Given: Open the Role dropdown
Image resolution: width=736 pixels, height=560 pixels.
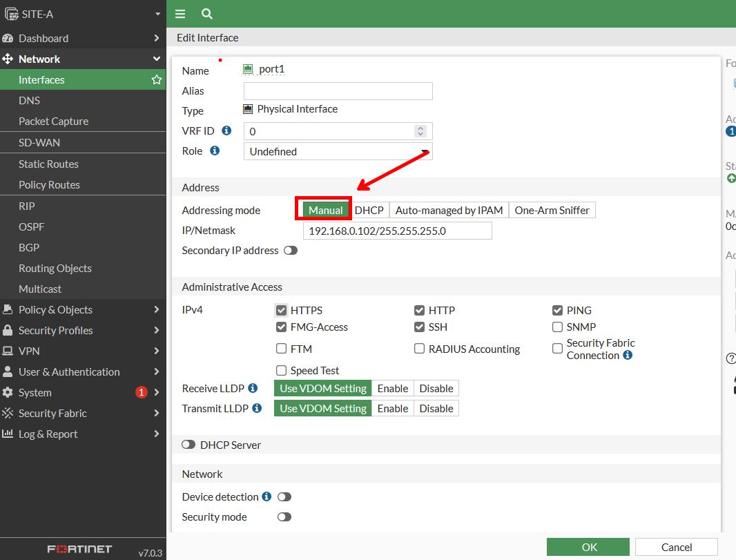Looking at the screenshot, I should [x=338, y=151].
